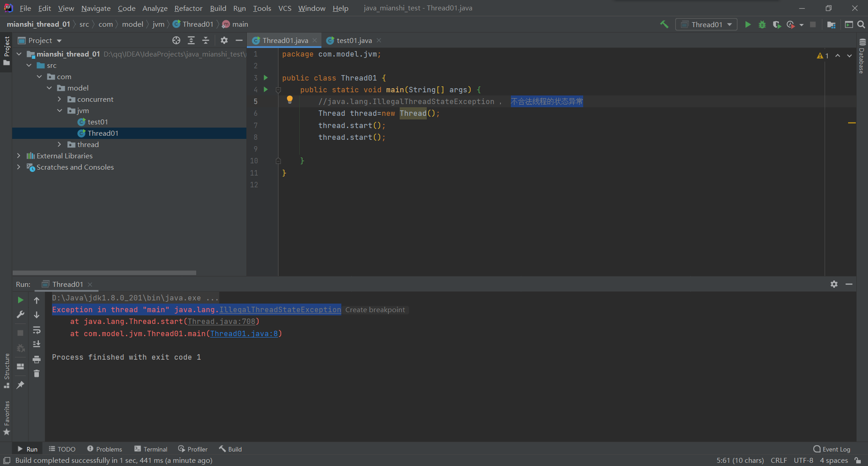Start debugging with the bug icon

tap(762, 24)
